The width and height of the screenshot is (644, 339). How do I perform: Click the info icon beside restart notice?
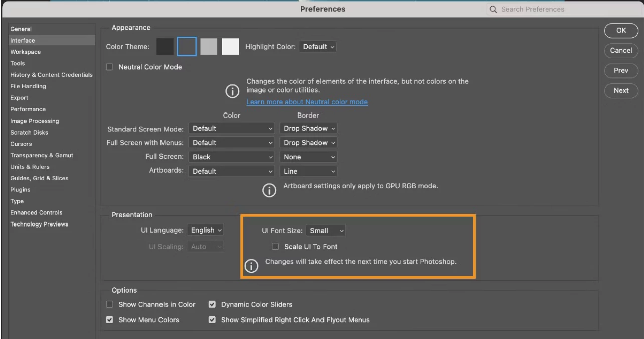251,267
